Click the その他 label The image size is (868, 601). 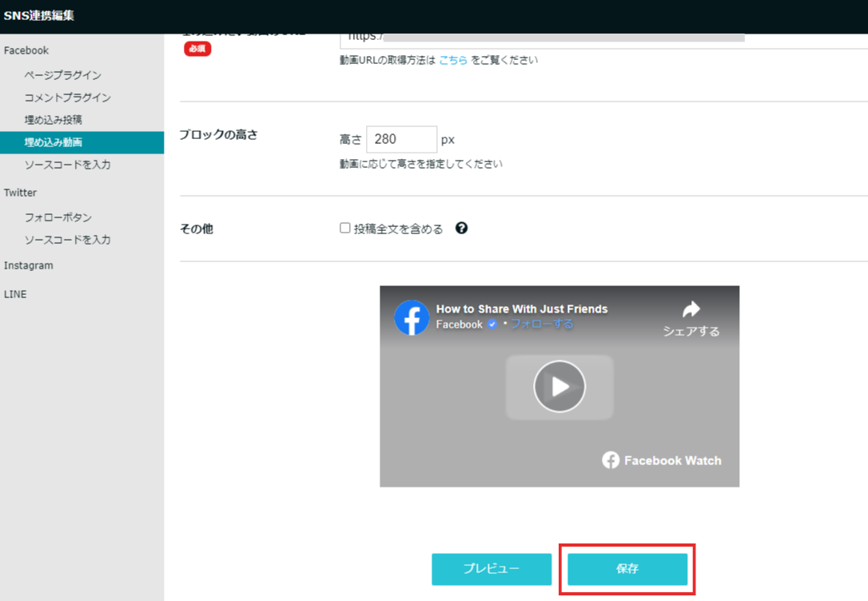[197, 229]
